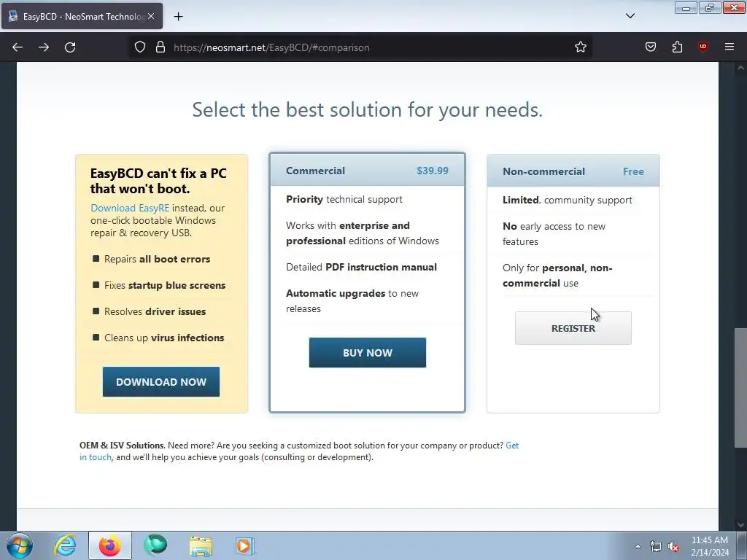747x560 pixels.
Task: Select the EasyBCD - NeoSmart tab
Action: [x=82, y=16]
